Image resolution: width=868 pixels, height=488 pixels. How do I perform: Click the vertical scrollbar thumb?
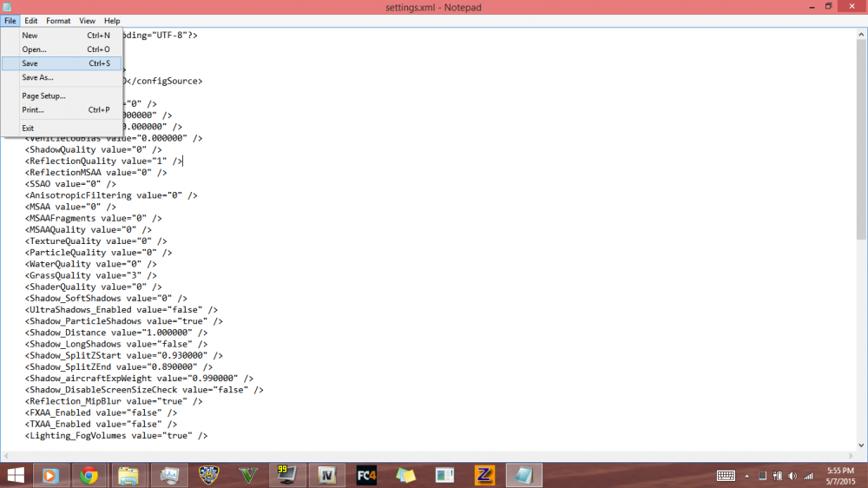pyautogui.click(x=861, y=140)
